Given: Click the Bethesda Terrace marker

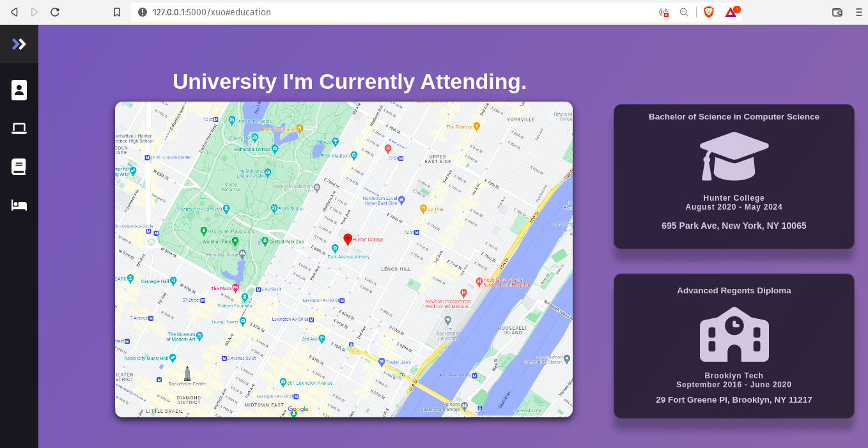Looking at the screenshot, I should point(275,148).
